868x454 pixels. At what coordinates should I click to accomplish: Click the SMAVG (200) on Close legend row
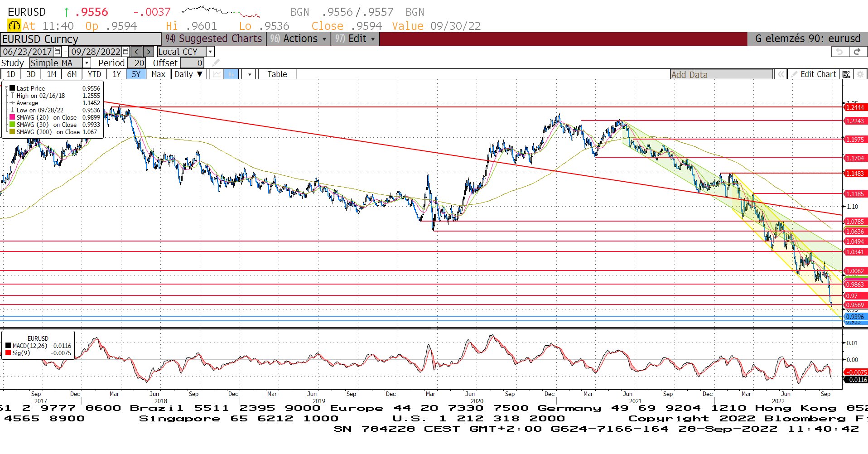[53, 132]
